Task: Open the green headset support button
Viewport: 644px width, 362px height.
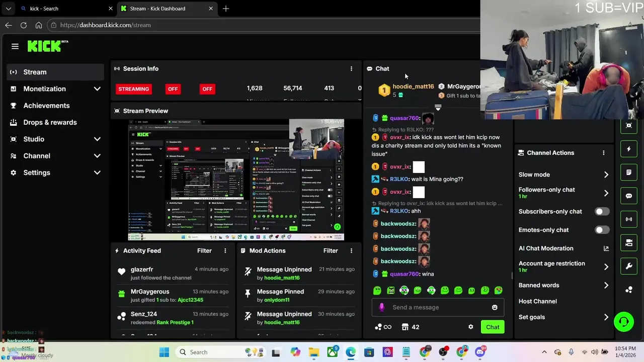Action: [624, 321]
